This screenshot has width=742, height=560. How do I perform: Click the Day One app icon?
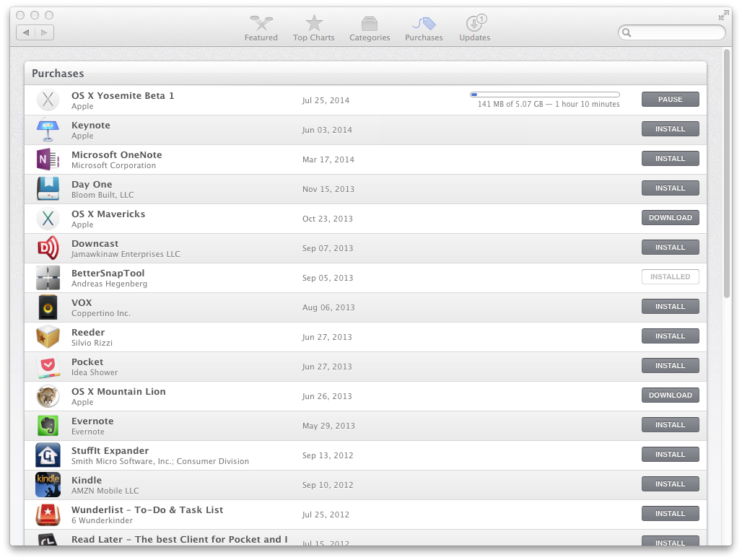tap(48, 189)
